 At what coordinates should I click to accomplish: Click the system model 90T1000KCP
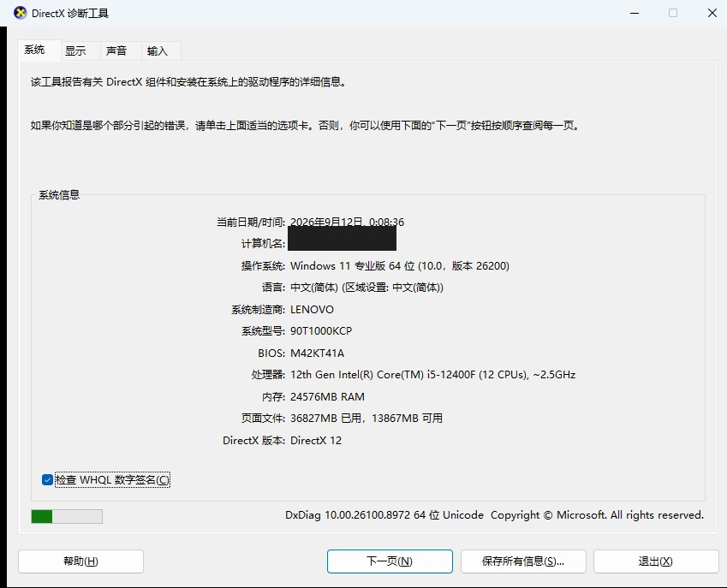[x=321, y=331]
